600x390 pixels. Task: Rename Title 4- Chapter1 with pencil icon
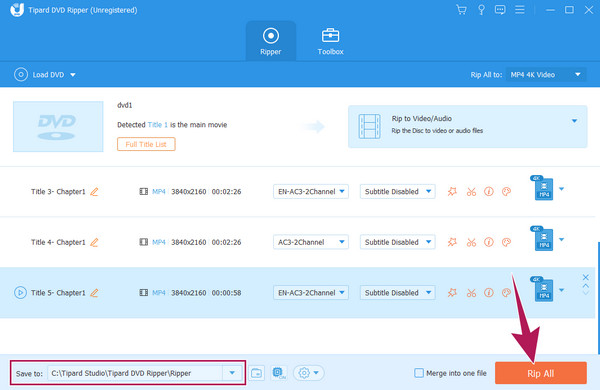point(94,242)
